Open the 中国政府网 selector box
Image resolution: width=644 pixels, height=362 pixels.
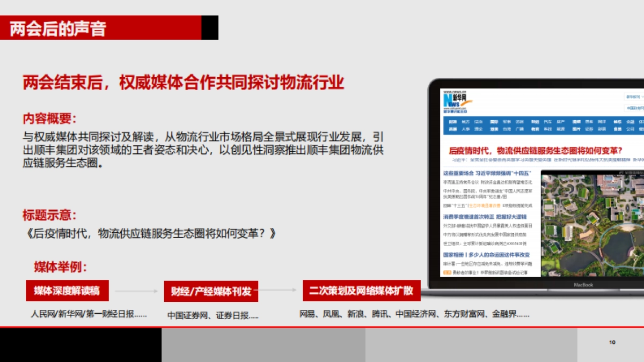[634, 107]
